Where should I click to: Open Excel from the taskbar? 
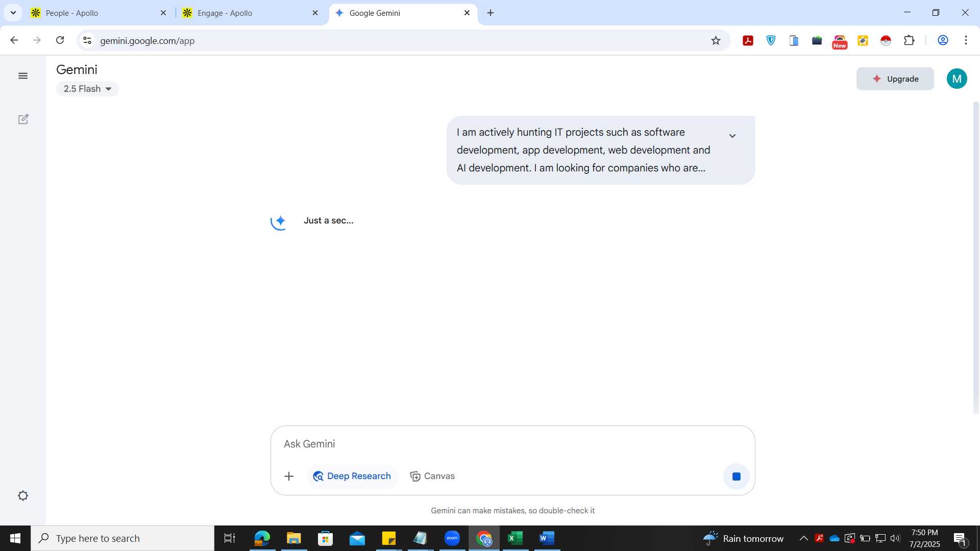tap(515, 538)
